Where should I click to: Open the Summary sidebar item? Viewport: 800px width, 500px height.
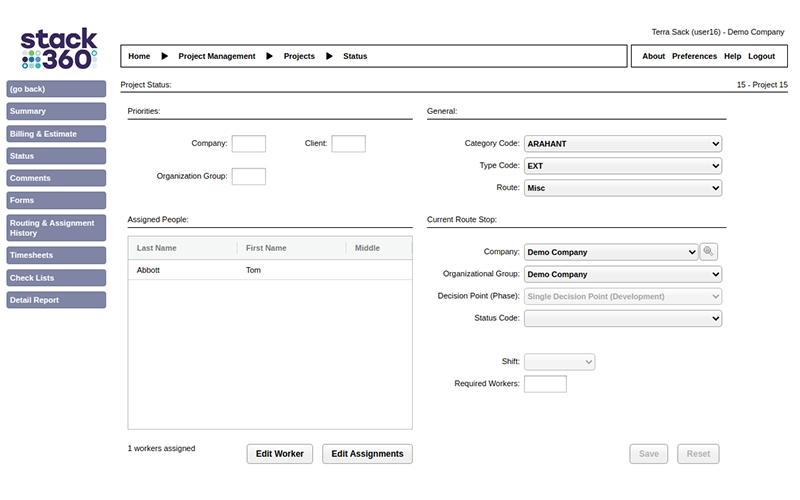pos(56,111)
